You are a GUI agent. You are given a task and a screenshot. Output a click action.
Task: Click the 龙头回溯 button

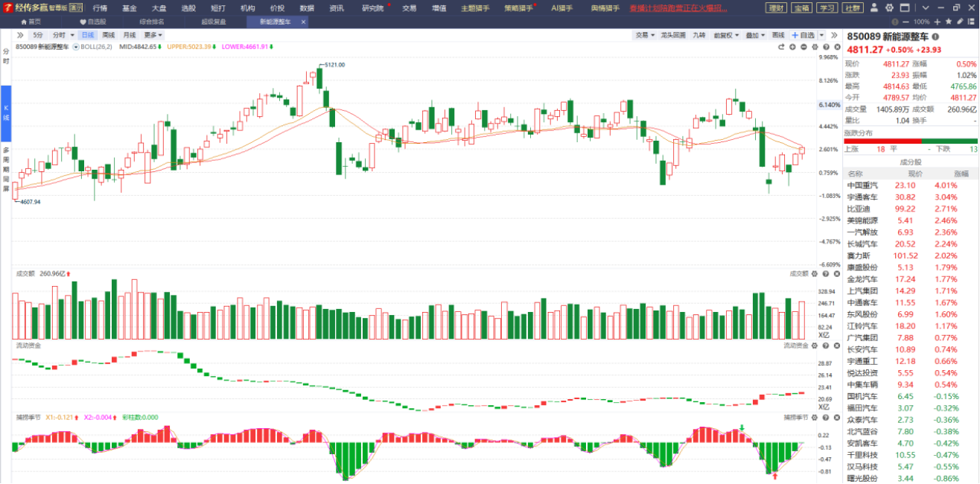(672, 35)
